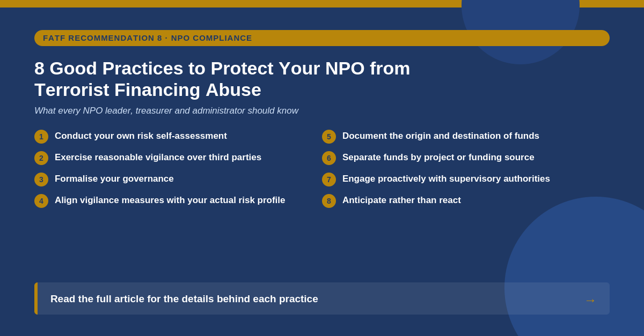Open the 'Read the full article' link
The image size is (644, 336).
coord(322,298)
